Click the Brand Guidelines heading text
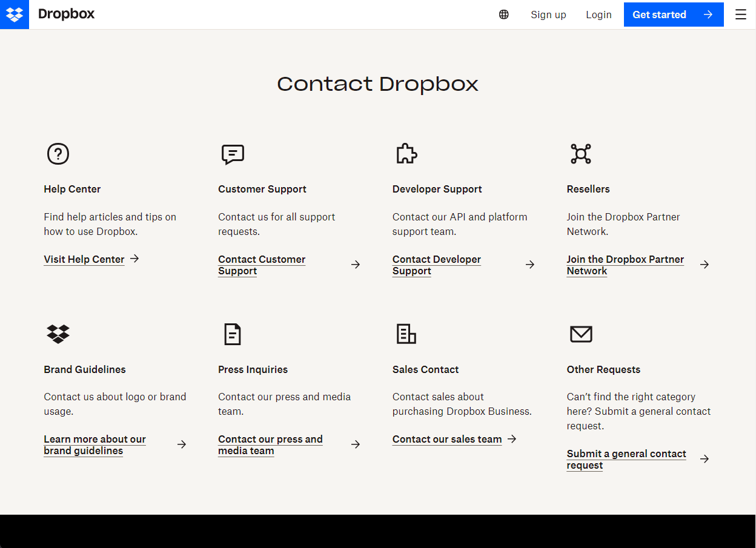Viewport: 756px width, 548px height. pyautogui.click(x=85, y=369)
